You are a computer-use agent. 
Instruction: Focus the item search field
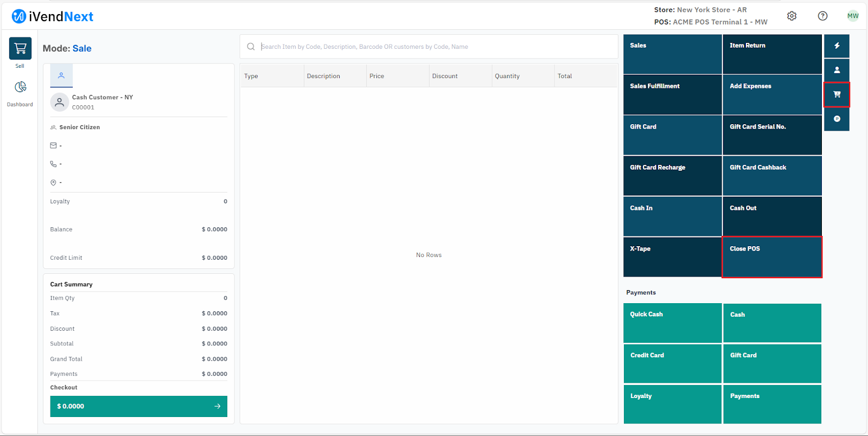(429, 47)
